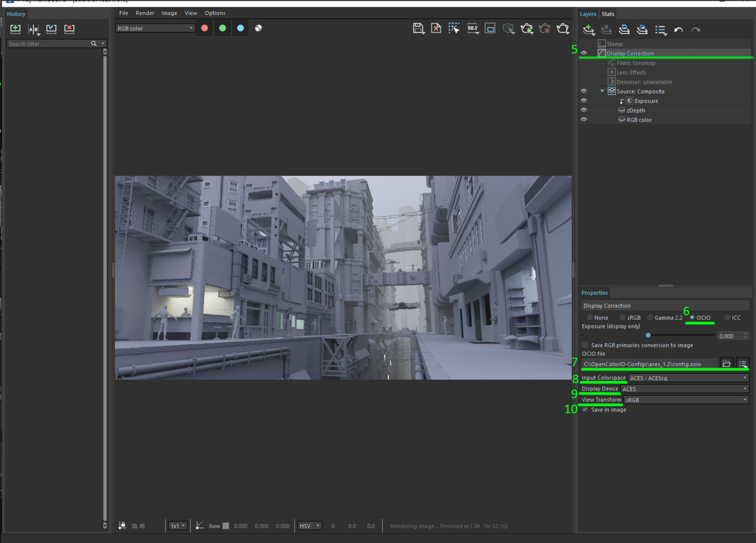The width and height of the screenshot is (756, 543).
Task: Switch to the Stats tab
Action: pyautogui.click(x=608, y=14)
